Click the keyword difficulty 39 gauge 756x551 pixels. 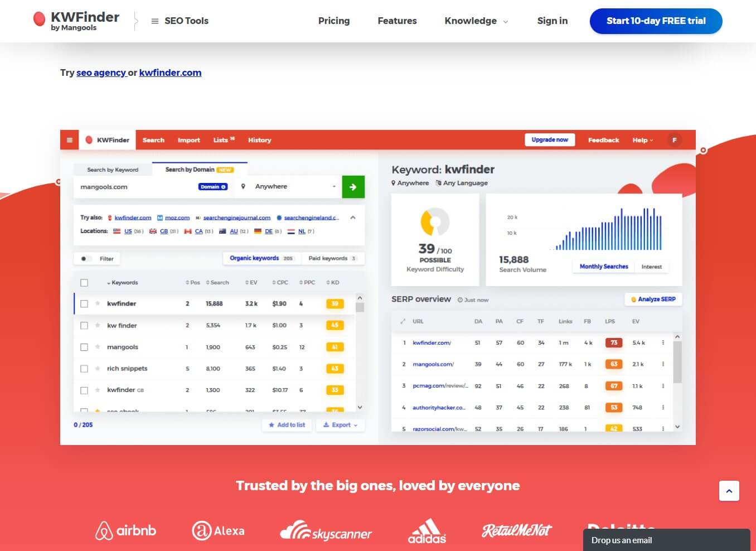pos(435,222)
